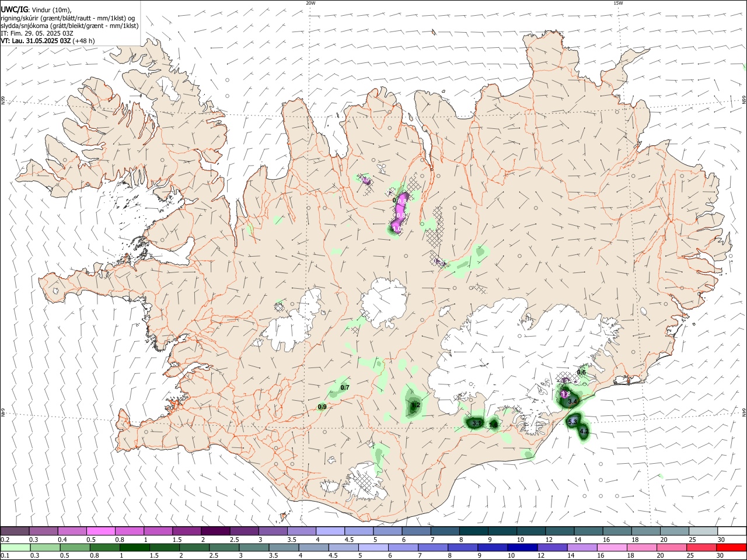Click the '15W' longitude label

point(618,3)
